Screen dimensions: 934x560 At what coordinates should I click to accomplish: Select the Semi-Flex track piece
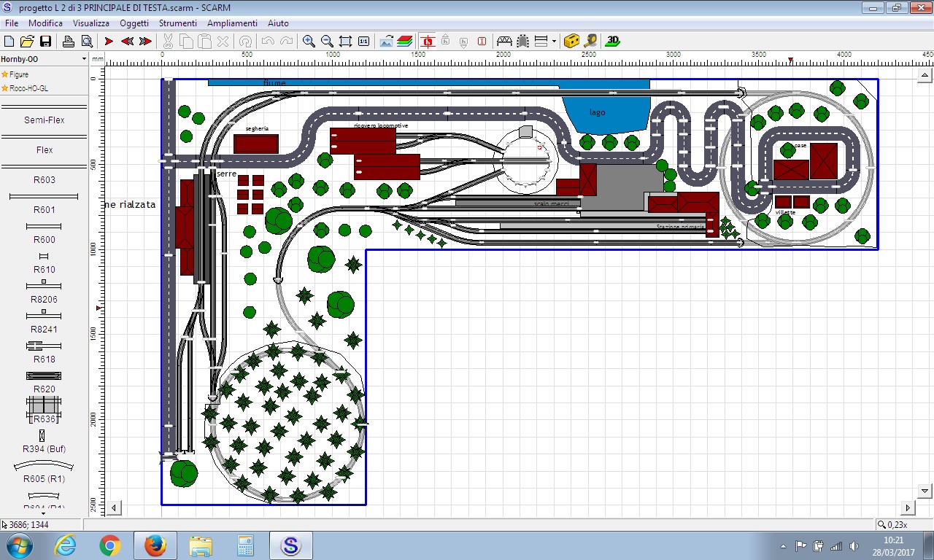coord(44,115)
